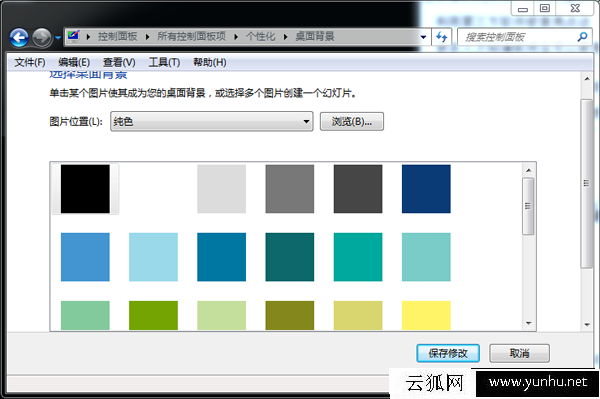Select 控制面板 in the breadcrumb path
The width and height of the screenshot is (600, 399).
117,37
